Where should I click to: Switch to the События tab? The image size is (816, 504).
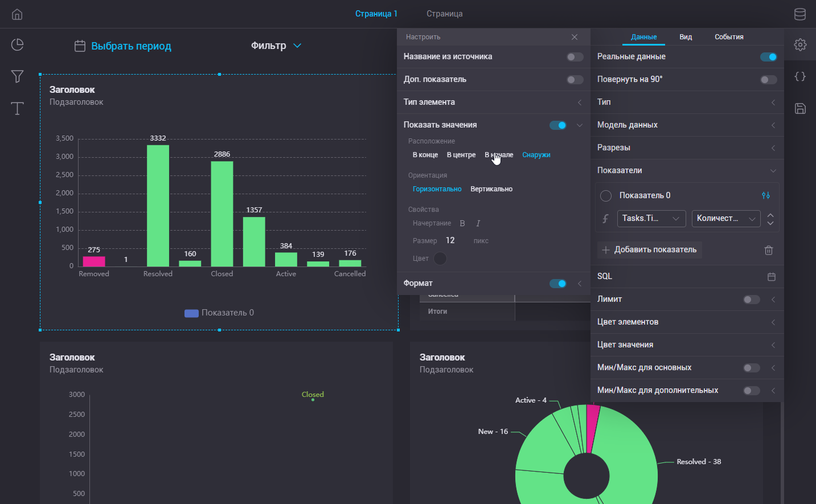pos(729,37)
